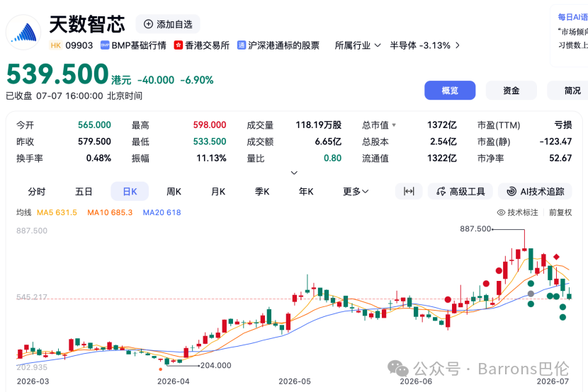Image resolution: width=588 pixels, height=392 pixels.
Task: Open 高级工具 advanced tools
Action: coord(460,192)
